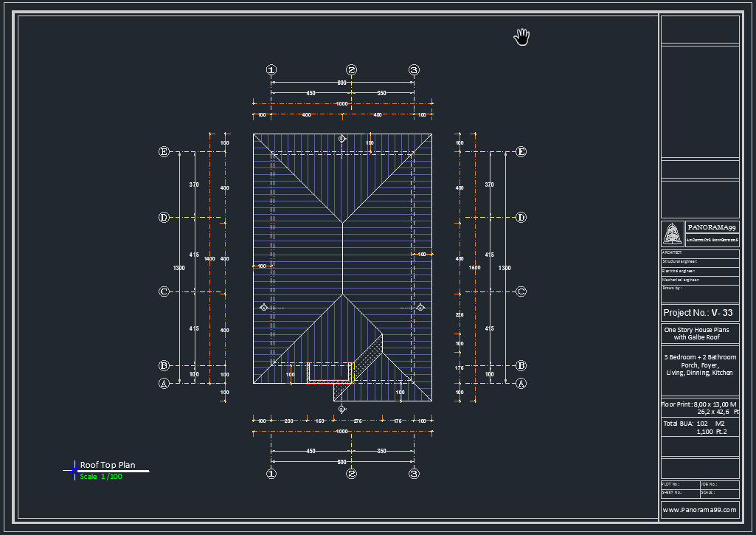The height and width of the screenshot is (535, 756).
Task: Select the "Project No.: V- 33" text
Action: pos(698,313)
